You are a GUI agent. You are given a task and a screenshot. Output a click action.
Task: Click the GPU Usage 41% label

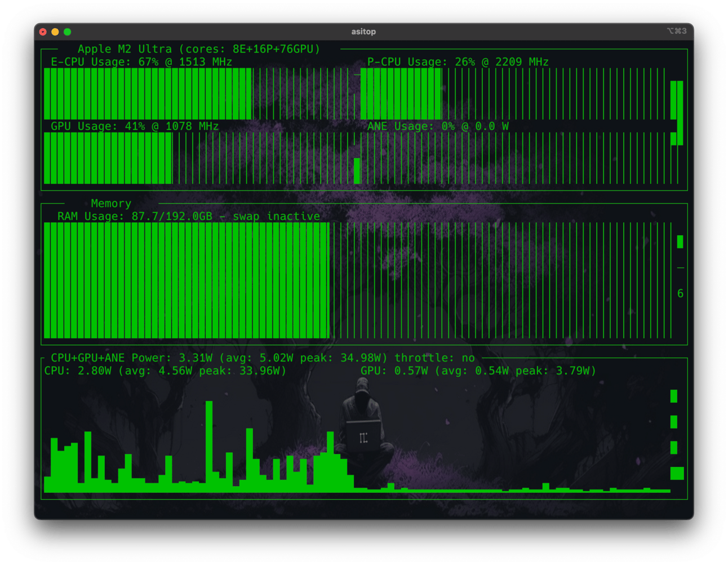(x=135, y=126)
